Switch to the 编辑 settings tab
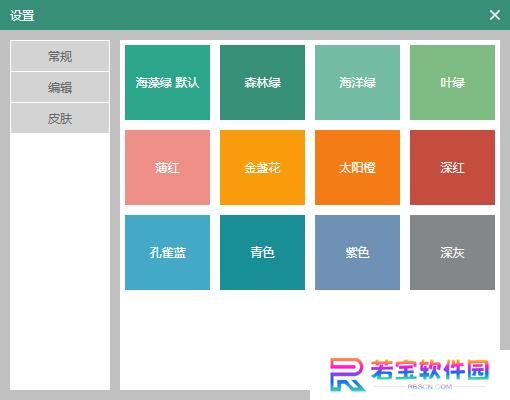This screenshot has height=400, width=510. pyautogui.click(x=60, y=87)
